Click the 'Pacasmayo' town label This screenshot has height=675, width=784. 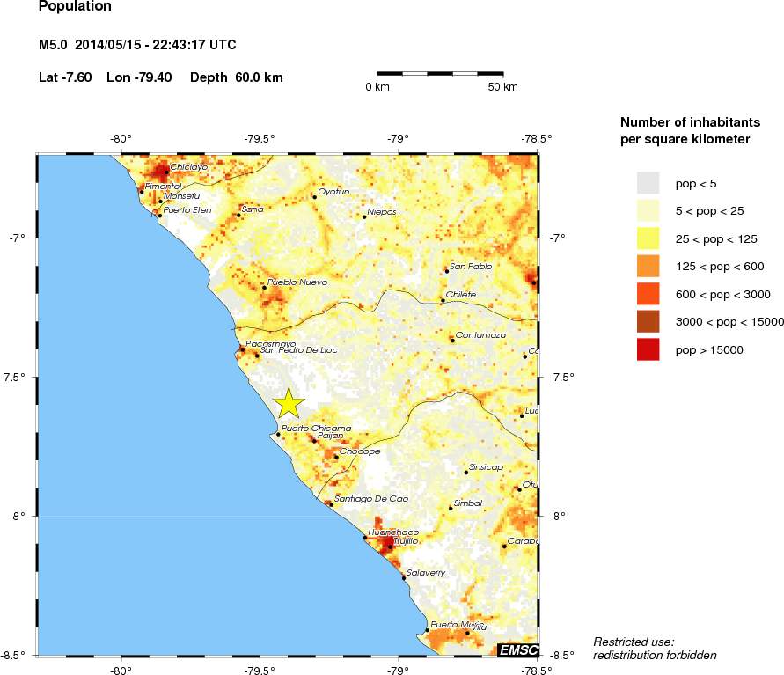pos(270,344)
